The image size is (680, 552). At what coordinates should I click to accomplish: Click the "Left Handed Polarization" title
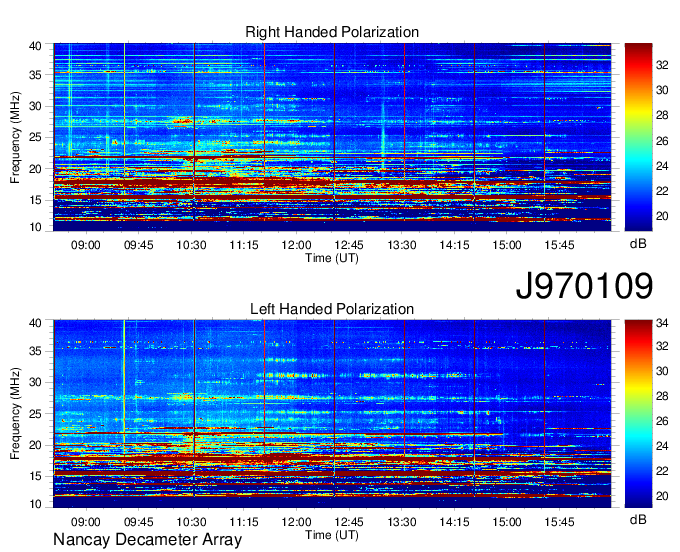tap(332, 309)
